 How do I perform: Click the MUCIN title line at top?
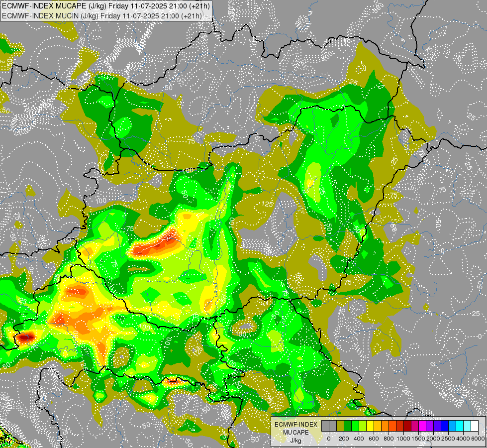point(102,16)
